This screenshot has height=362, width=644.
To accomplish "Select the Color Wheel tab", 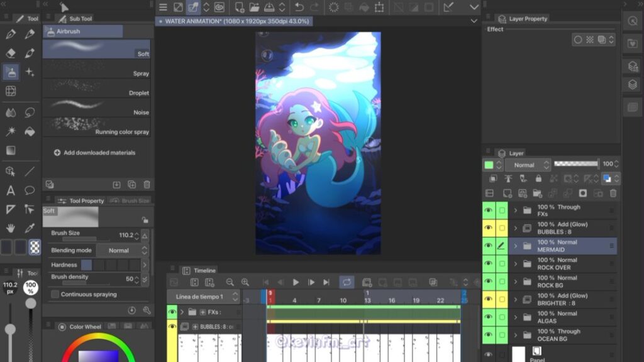I will [x=80, y=327].
